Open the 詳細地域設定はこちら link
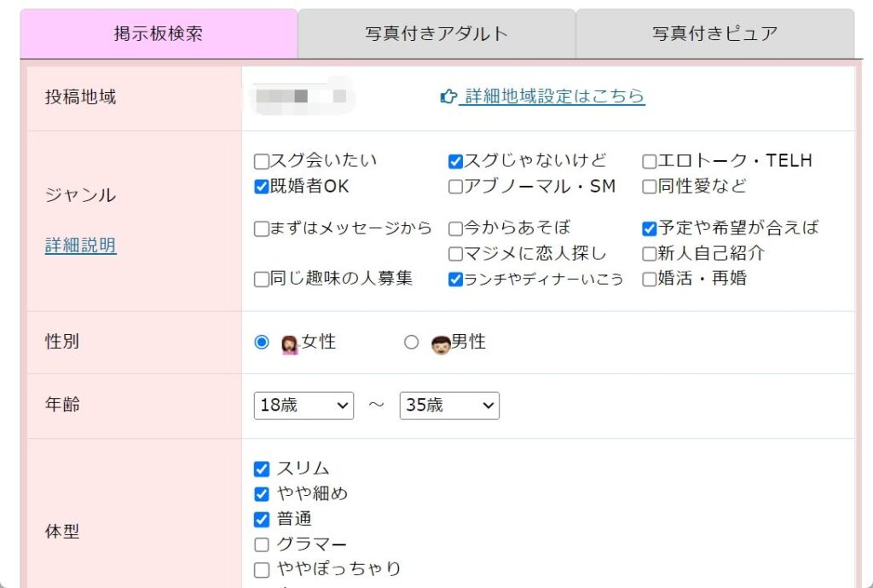873x588 pixels. (x=554, y=96)
